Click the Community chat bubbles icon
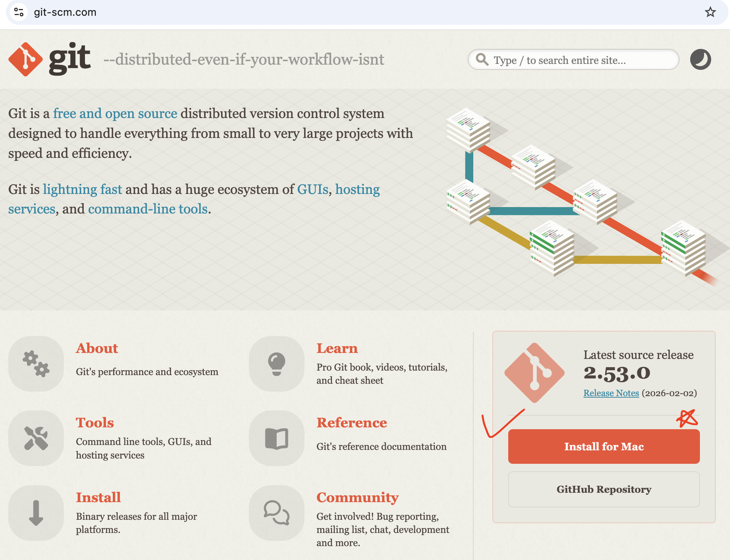 pyautogui.click(x=277, y=513)
